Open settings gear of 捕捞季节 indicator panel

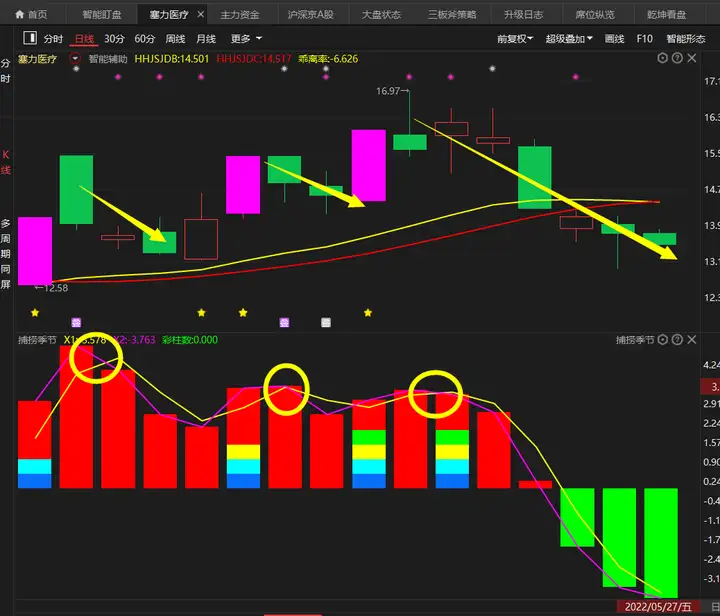pos(664,340)
